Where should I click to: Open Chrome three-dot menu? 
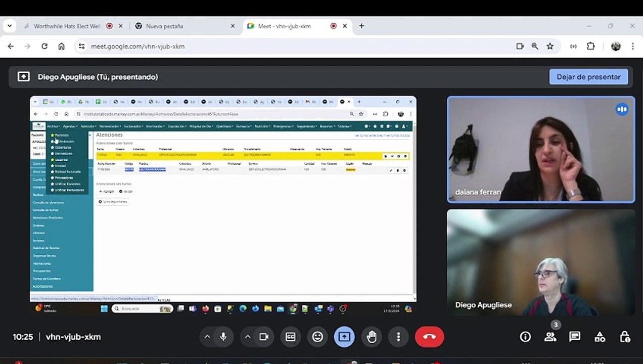pyautogui.click(x=632, y=46)
